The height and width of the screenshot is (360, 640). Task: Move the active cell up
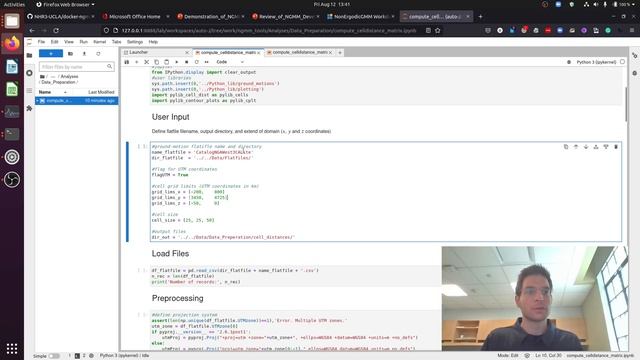(576, 147)
